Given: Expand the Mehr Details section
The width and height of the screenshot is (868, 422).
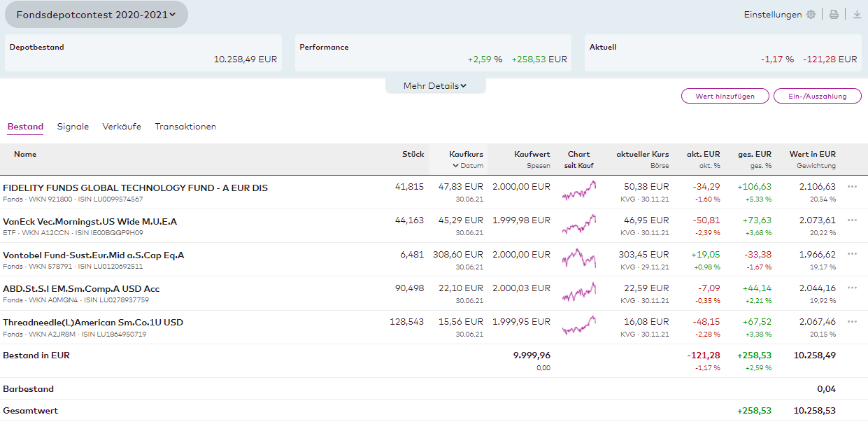Looking at the screenshot, I should [x=435, y=86].
